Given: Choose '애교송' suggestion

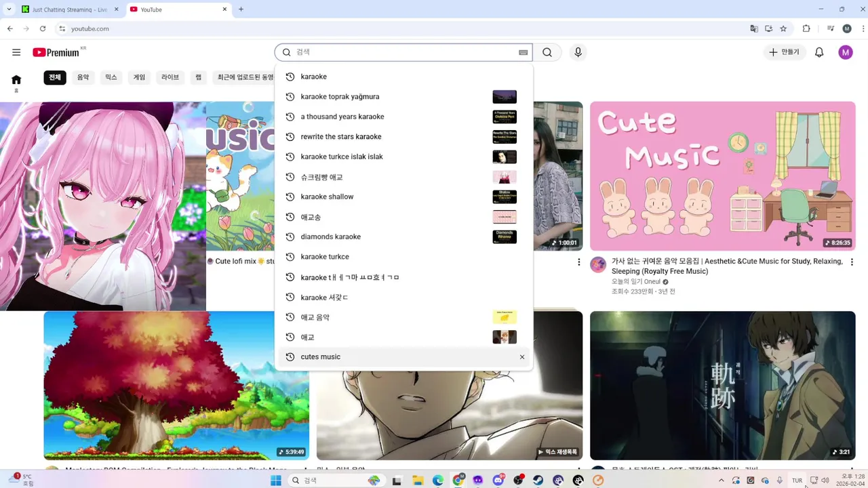Looking at the screenshot, I should tap(403, 217).
